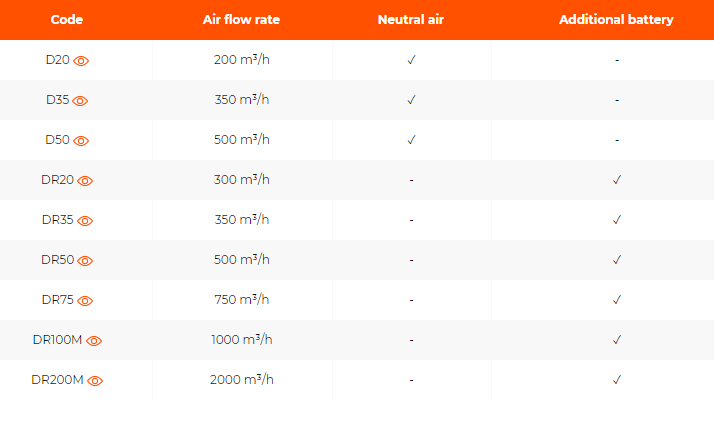This screenshot has width=714, height=423.
Task: Open the DR200M product code
Action: point(57,380)
